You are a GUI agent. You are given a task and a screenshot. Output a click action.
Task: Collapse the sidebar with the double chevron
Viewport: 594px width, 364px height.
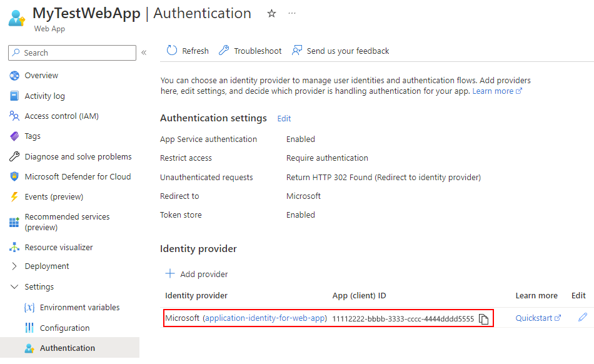coord(144,53)
